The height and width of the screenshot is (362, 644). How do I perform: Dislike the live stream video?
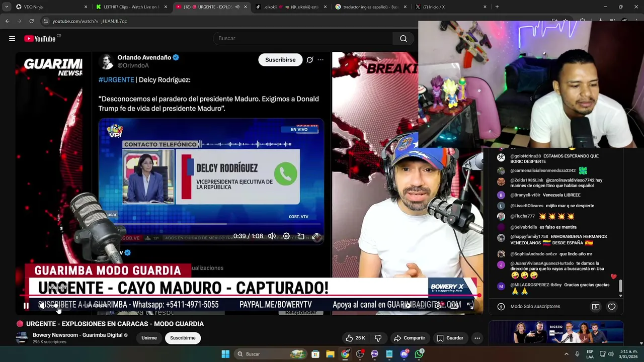pyautogui.click(x=378, y=338)
